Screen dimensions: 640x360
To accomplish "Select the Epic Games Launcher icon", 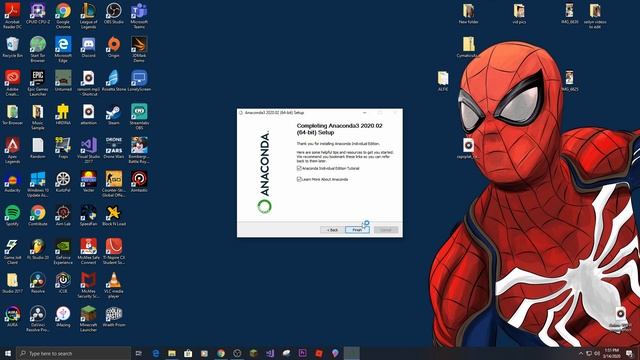I will pyautogui.click(x=38, y=83).
